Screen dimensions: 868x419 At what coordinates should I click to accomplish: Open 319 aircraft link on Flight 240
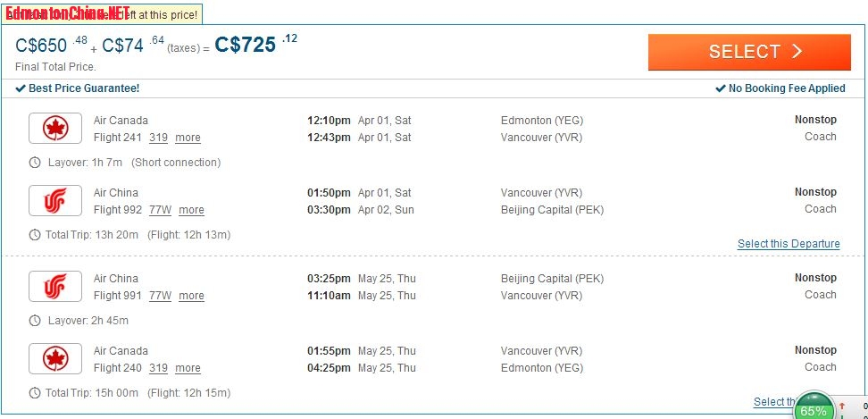tap(158, 368)
